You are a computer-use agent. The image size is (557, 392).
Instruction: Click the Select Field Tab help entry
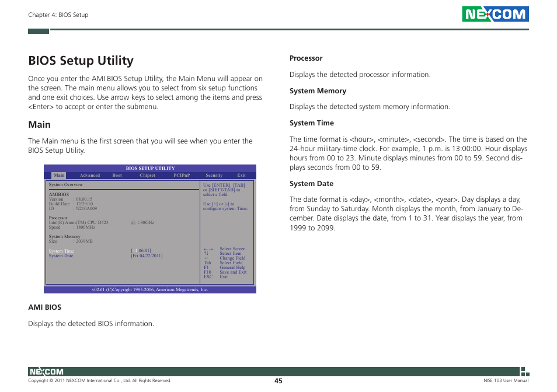224,262
